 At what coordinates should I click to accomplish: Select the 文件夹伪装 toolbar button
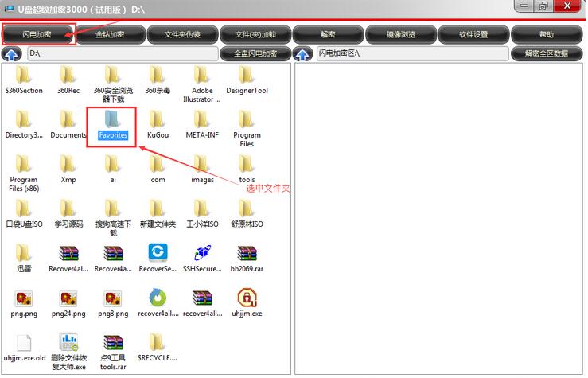click(182, 34)
